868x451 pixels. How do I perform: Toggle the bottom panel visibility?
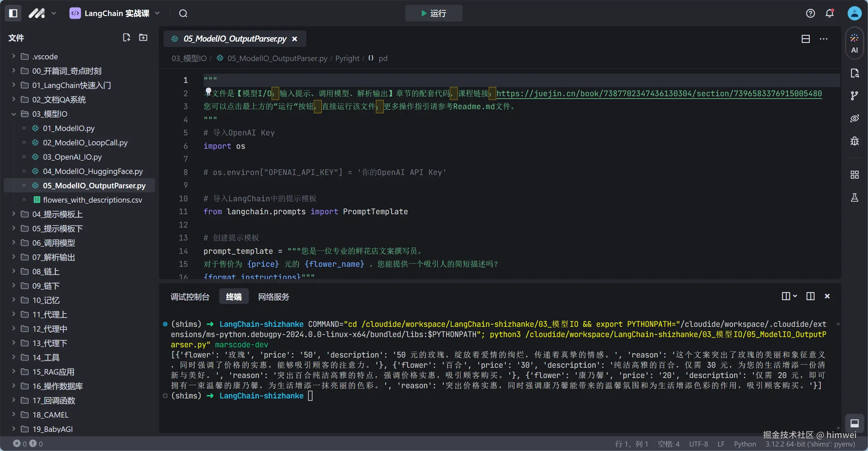pyautogui.click(x=854, y=423)
